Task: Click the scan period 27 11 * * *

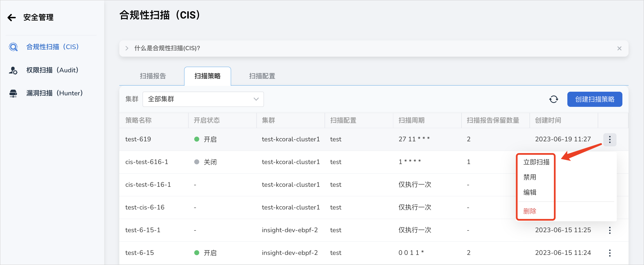Action: [x=414, y=139]
